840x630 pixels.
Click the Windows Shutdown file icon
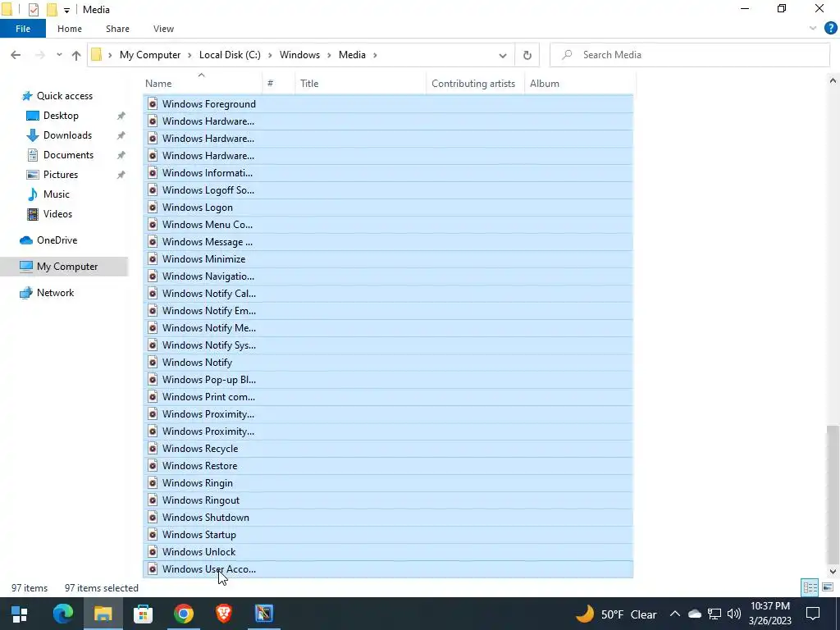153,517
